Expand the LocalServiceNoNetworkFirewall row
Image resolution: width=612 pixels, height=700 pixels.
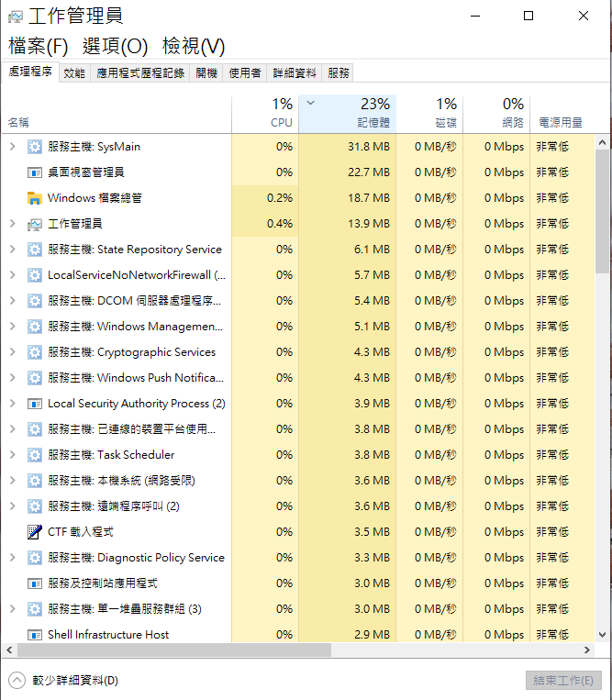pyautogui.click(x=13, y=275)
